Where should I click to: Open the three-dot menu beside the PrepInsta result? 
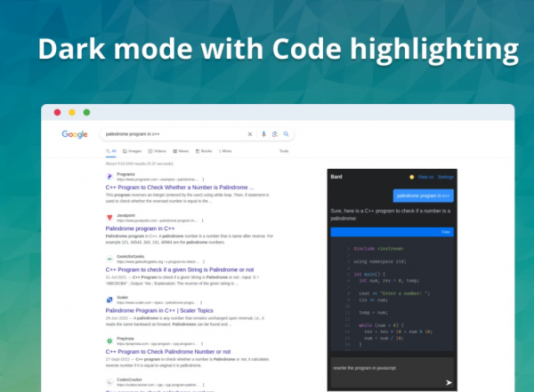point(202,344)
